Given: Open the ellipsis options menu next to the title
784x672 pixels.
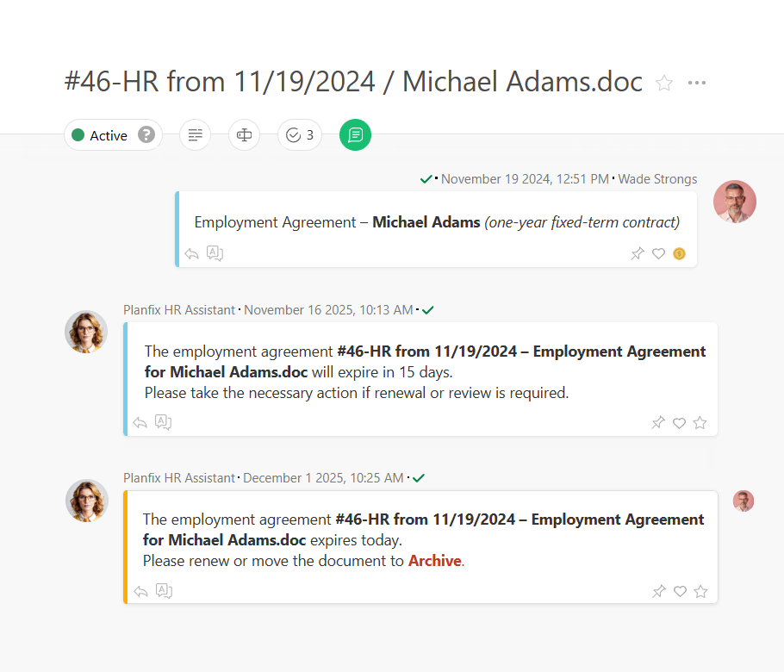Looking at the screenshot, I should (696, 82).
